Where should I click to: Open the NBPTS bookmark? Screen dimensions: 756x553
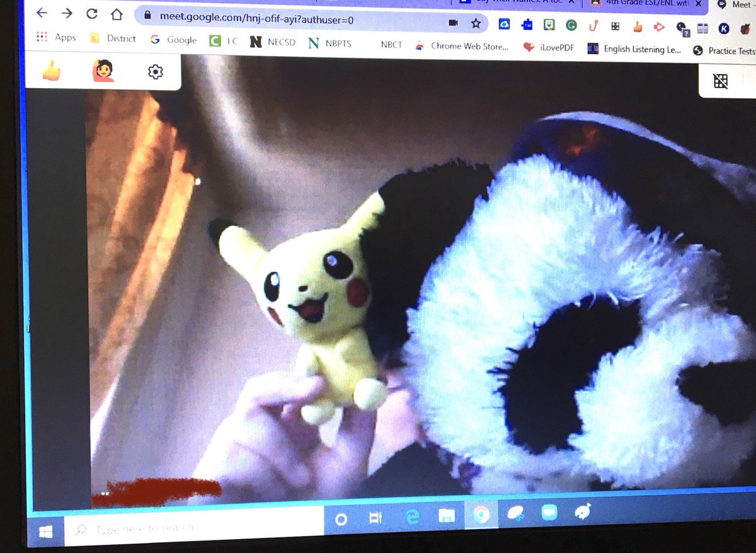pyautogui.click(x=329, y=43)
